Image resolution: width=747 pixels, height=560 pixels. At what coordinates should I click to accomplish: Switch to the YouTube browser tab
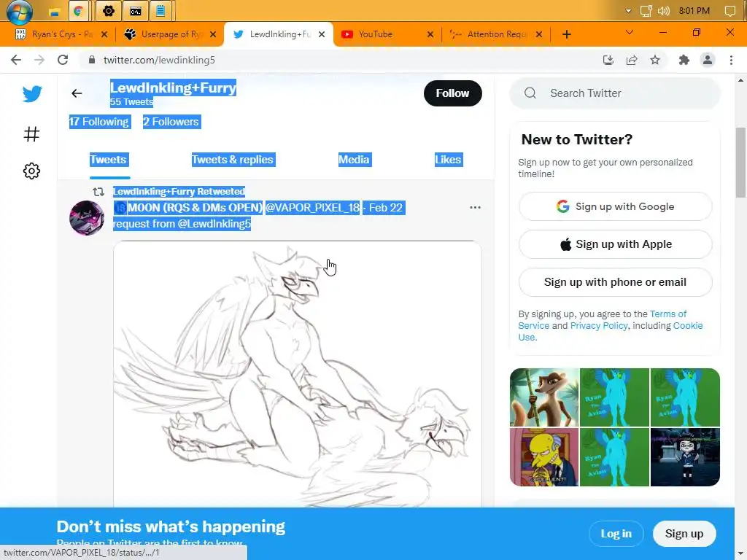click(x=387, y=34)
